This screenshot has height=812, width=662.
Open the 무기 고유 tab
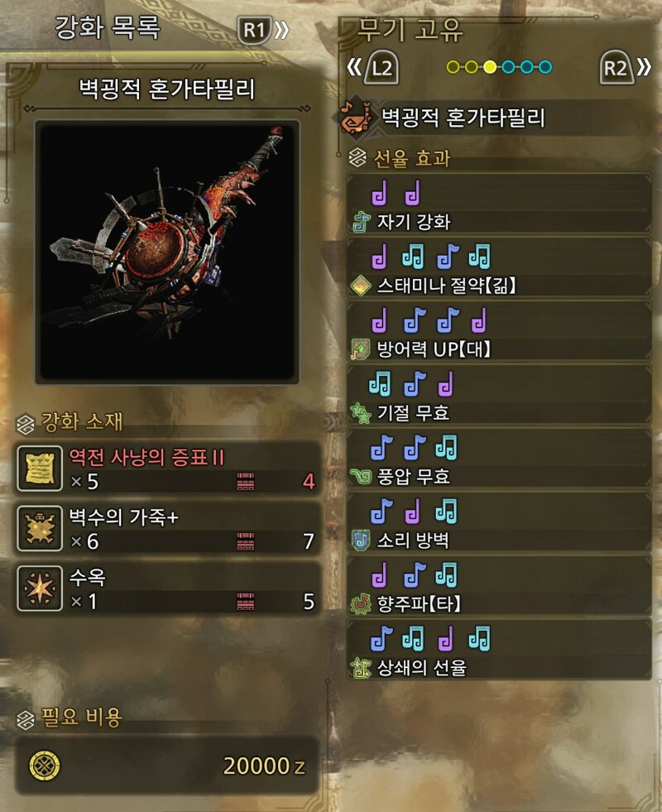(410, 30)
